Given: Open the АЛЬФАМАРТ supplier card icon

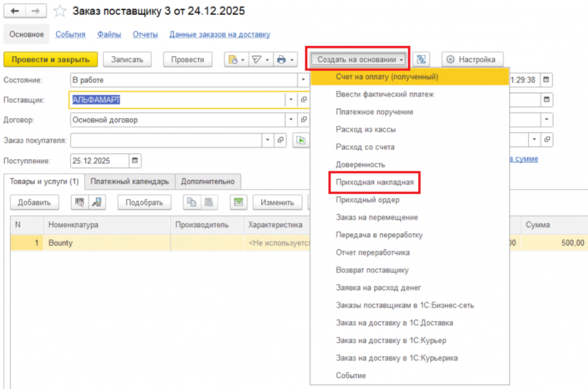Looking at the screenshot, I should 304,100.
